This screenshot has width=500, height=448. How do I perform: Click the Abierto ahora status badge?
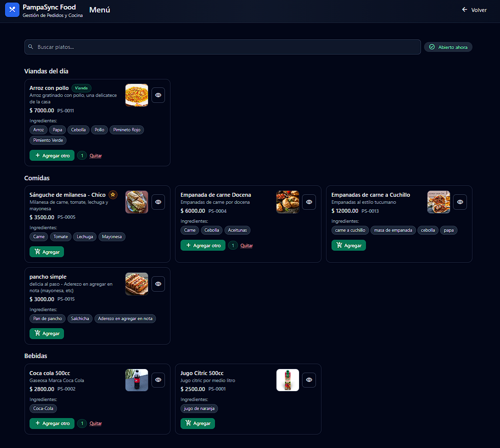pos(448,47)
